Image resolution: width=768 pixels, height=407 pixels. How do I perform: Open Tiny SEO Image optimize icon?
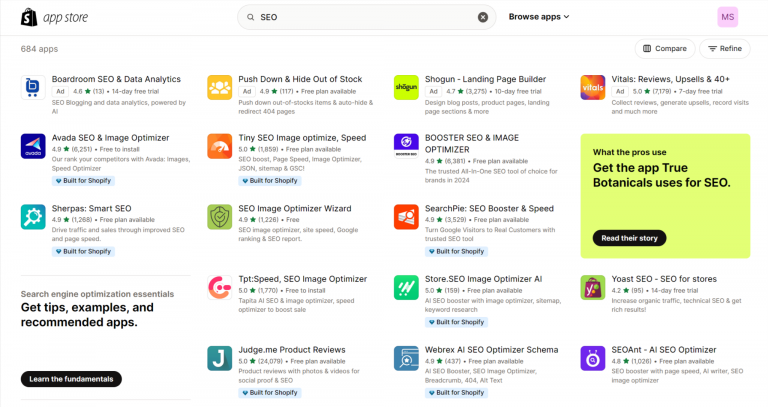click(x=219, y=146)
